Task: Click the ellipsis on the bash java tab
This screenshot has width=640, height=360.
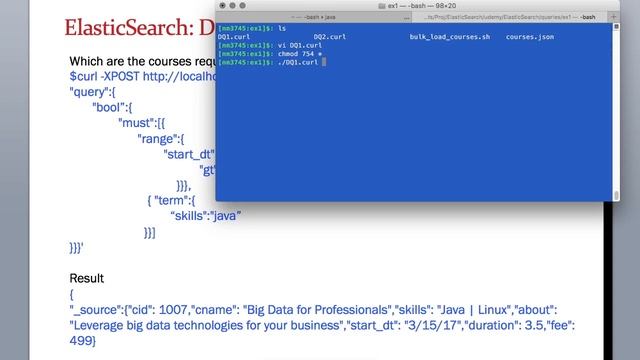Action: [x=407, y=18]
